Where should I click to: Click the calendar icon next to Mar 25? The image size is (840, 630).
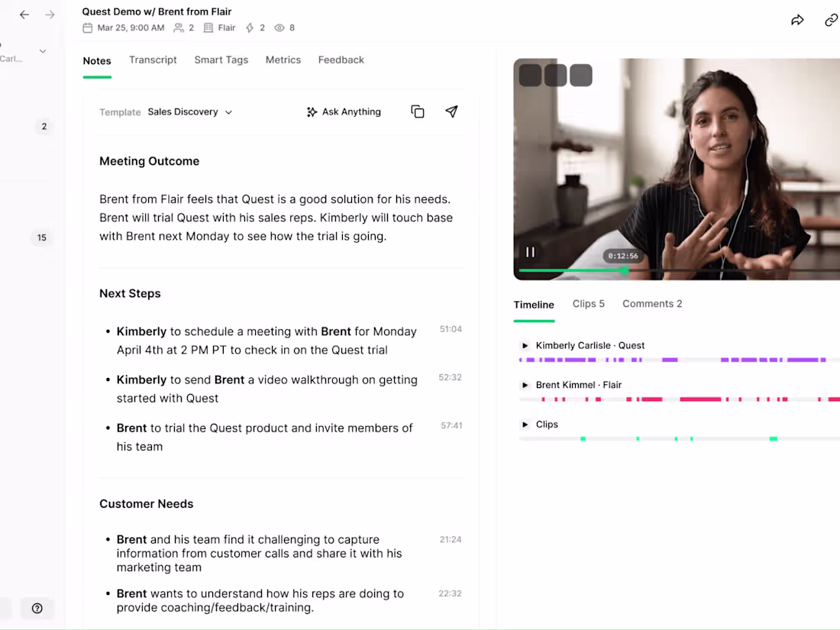[87, 27]
